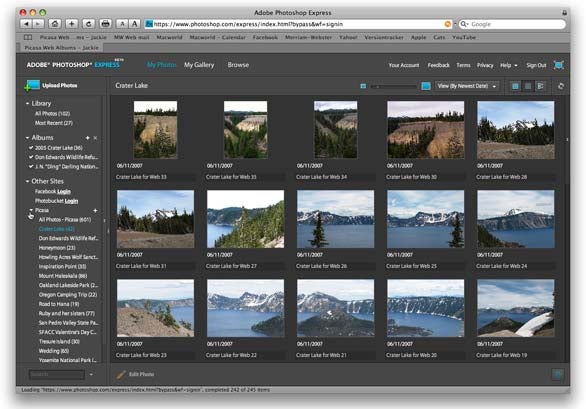Click the smaller text size A button
This screenshot has height=409, width=586.
(122, 24)
